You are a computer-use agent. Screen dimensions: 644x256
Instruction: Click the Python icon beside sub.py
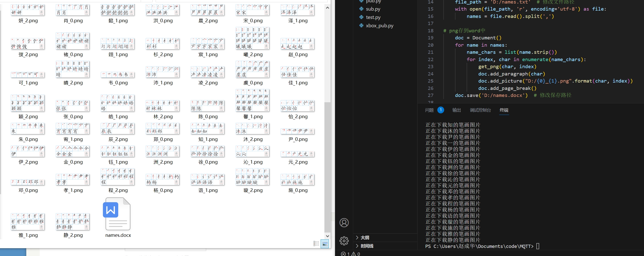pyautogui.click(x=361, y=9)
